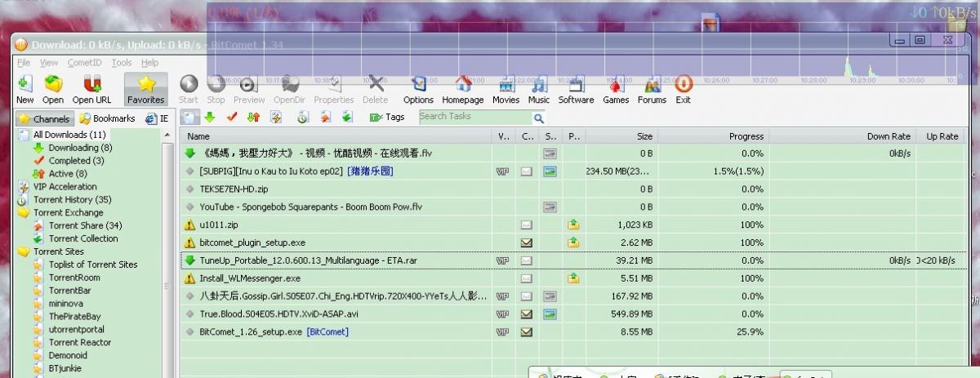Select the TuneUp_Portable rar task row
Screen dimensions: 980x378
point(573,260)
